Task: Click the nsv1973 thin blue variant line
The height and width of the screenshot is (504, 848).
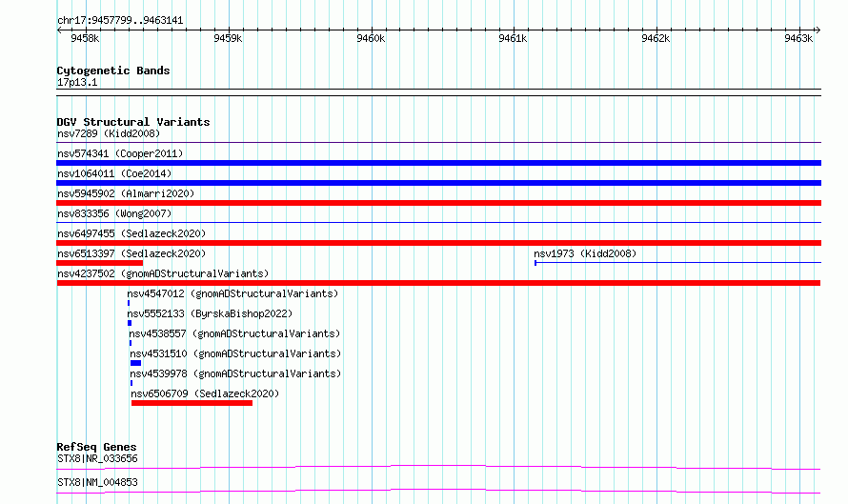Action: (677, 263)
